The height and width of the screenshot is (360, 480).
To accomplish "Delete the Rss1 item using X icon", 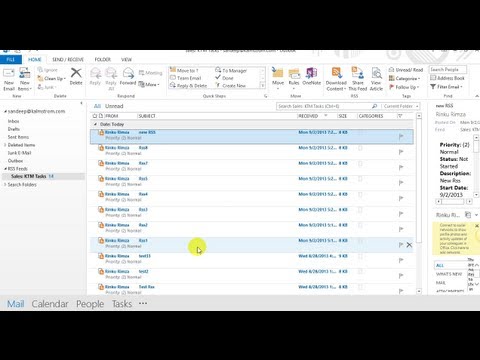I will pos(409,245).
